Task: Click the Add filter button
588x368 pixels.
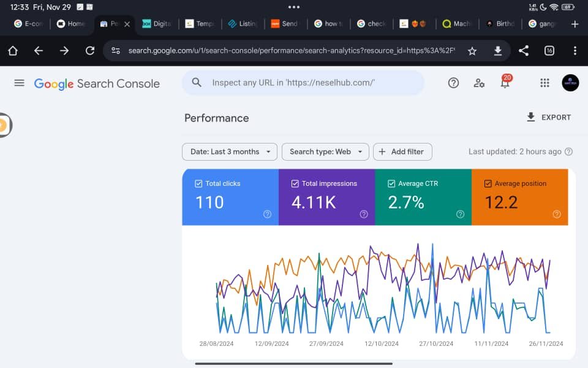Action: (x=402, y=151)
